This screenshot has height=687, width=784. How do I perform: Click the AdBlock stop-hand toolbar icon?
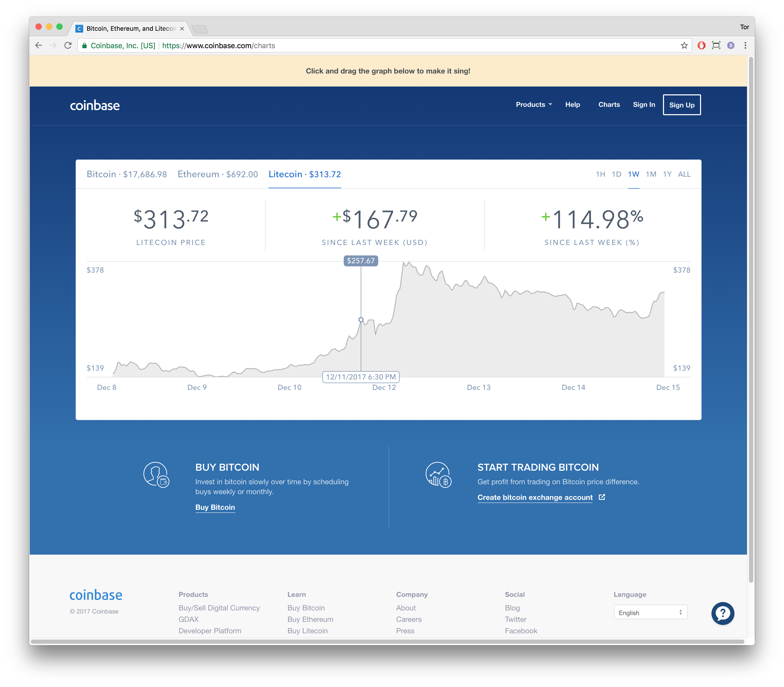pyautogui.click(x=702, y=45)
